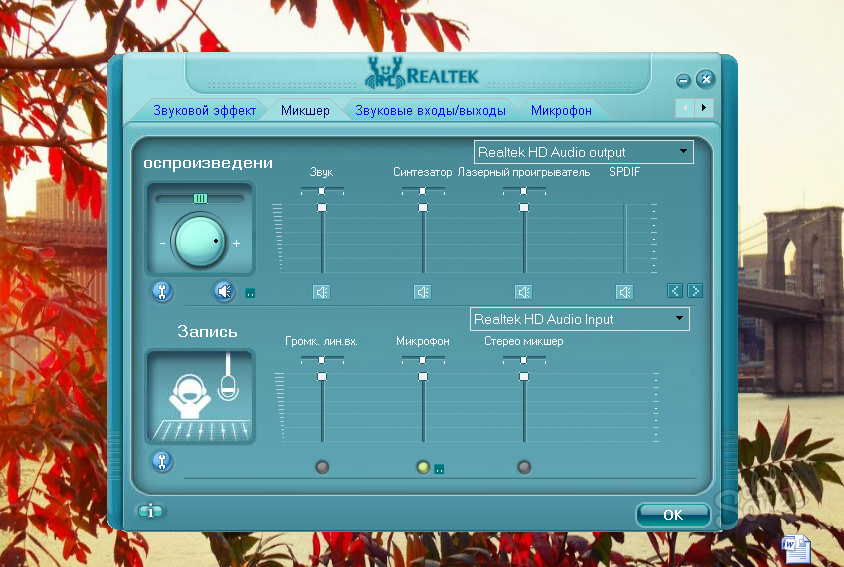Click the master volume knob
Viewport: 844px width, 567px height.
[199, 242]
